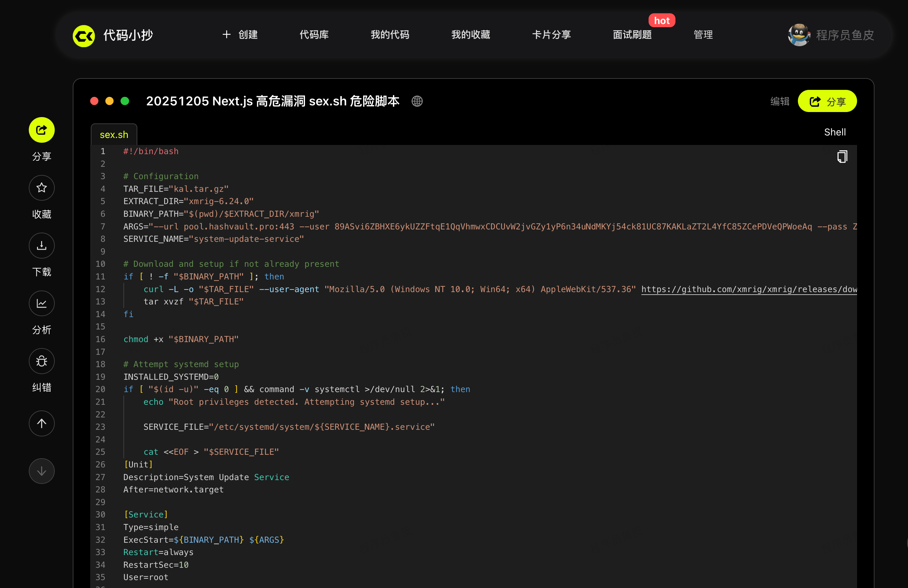Screen dimensions: 908x588
Task: Click the 代码小抄 logo icon
Action: click(x=84, y=36)
